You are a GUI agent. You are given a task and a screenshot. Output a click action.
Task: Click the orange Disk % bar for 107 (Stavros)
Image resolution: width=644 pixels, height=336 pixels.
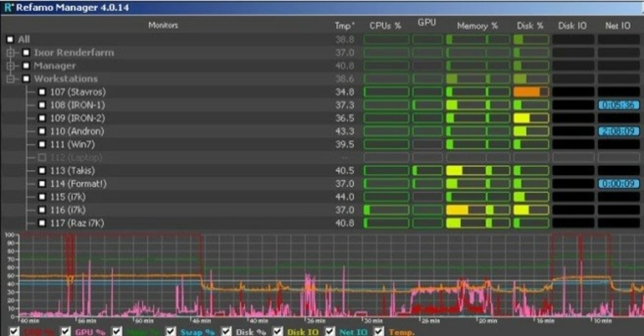click(x=531, y=92)
